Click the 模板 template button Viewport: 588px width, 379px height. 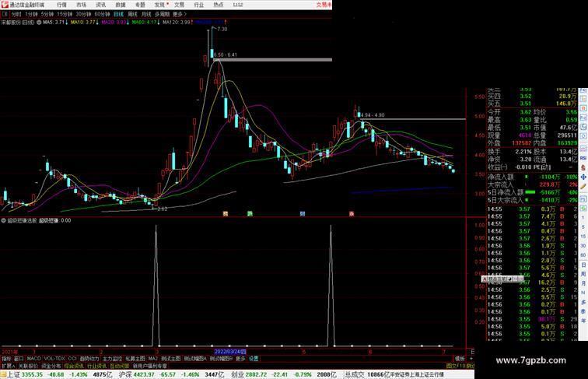pyautogui.click(x=460, y=359)
